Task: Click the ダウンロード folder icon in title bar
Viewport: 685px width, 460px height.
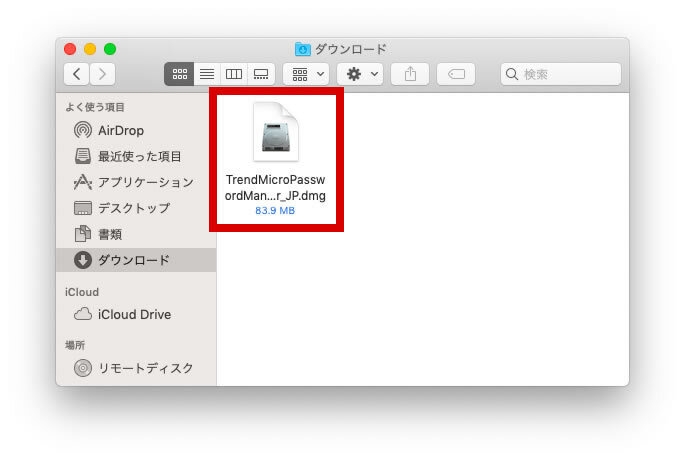Action: (x=302, y=49)
